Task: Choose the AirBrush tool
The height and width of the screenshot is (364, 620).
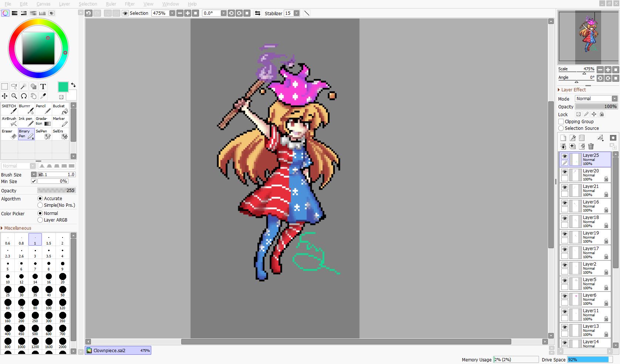Action: pyautogui.click(x=9, y=122)
